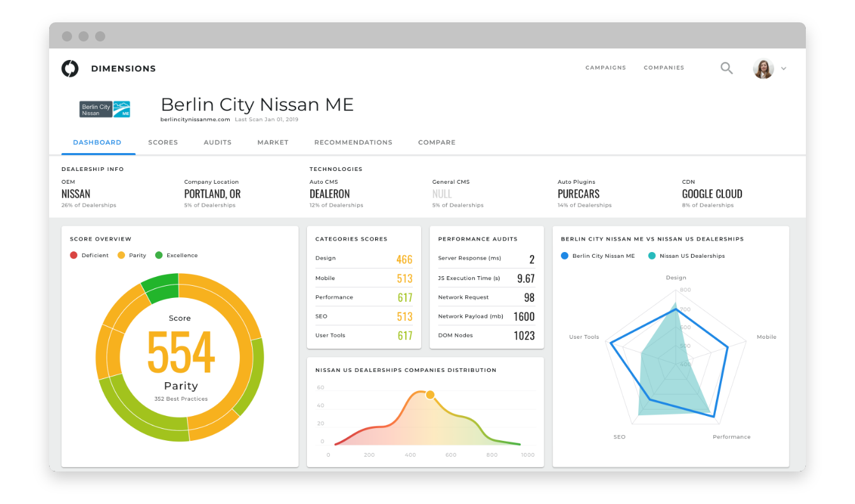Click the 554 score in donut chart
The width and height of the screenshot is (855, 504).
181,352
